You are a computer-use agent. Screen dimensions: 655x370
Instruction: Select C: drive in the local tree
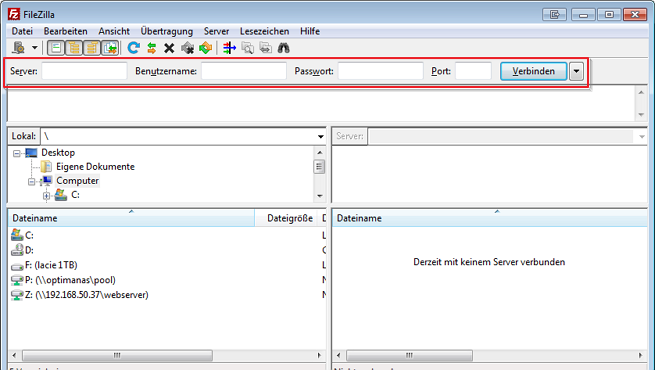tap(75, 195)
